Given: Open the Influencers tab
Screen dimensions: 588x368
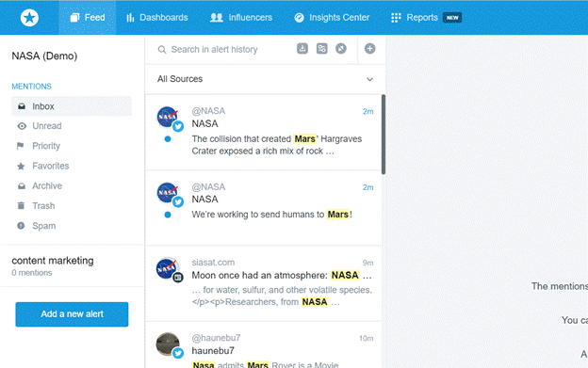Looking at the screenshot, I should tap(241, 18).
